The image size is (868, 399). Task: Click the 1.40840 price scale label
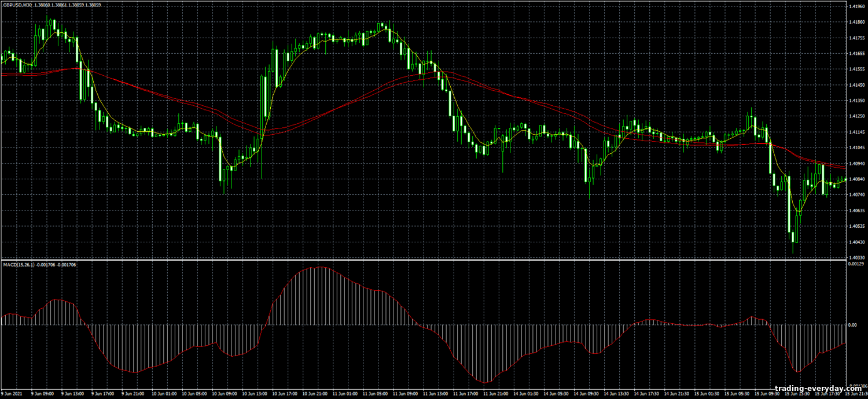tap(856, 179)
